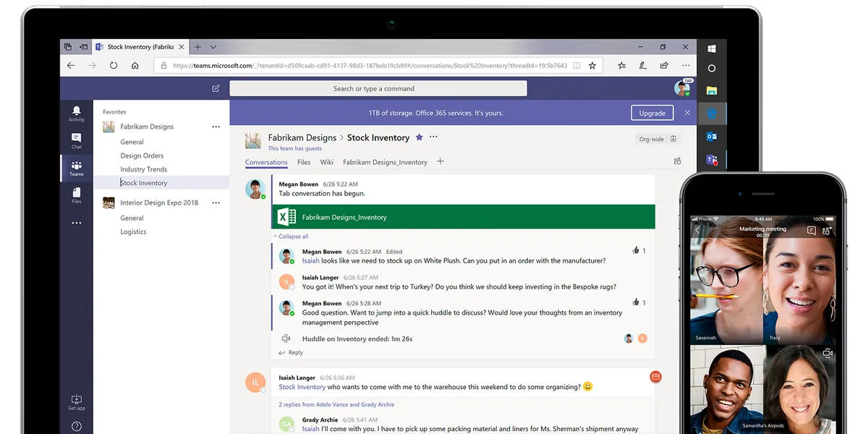Select General under Interior Design Expo 2018
868x434 pixels.
pos(132,218)
